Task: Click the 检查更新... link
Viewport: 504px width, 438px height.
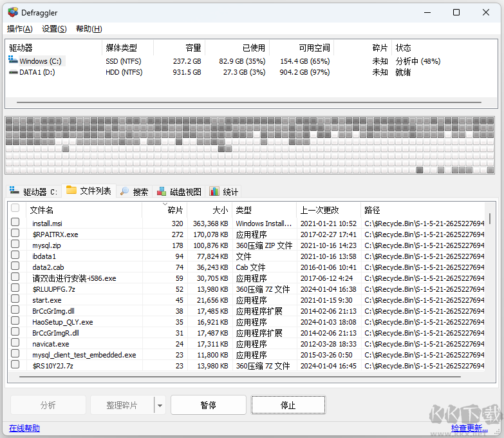Action: pos(469,428)
